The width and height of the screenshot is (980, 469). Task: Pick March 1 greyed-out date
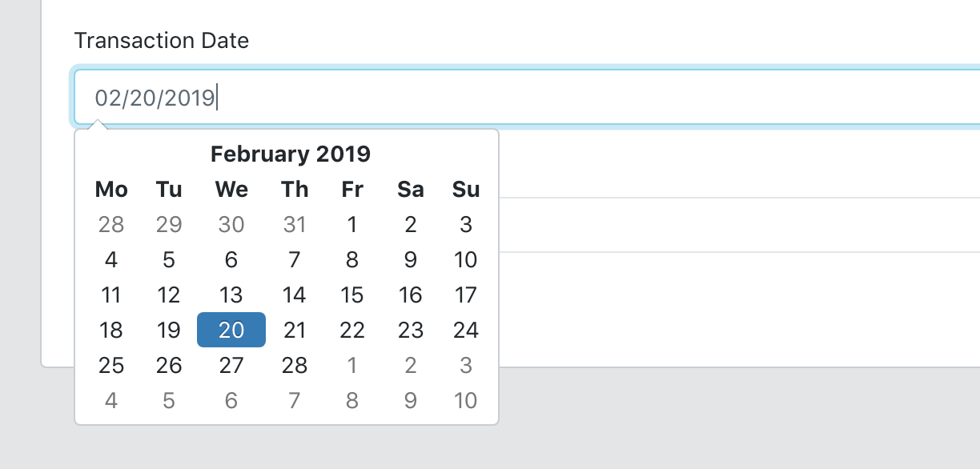click(351, 365)
